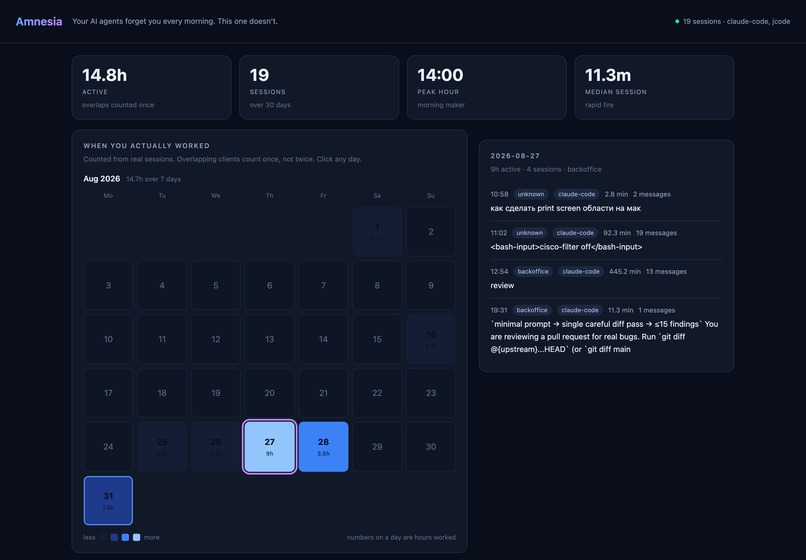Open the minimal prompt diff pass session
Image resolution: width=806 pixels, height=560 pixels.
coord(604,337)
